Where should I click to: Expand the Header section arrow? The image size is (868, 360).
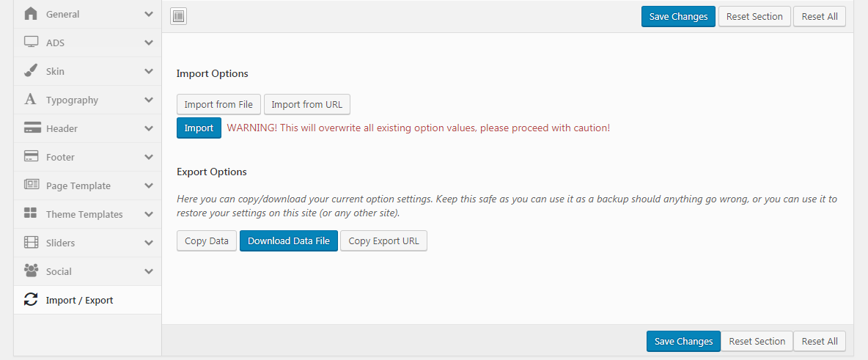(x=149, y=128)
